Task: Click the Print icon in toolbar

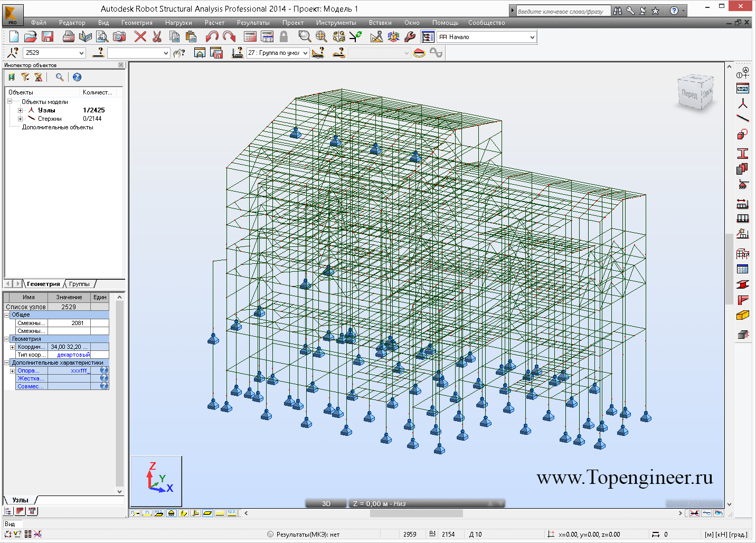Action: (68, 36)
